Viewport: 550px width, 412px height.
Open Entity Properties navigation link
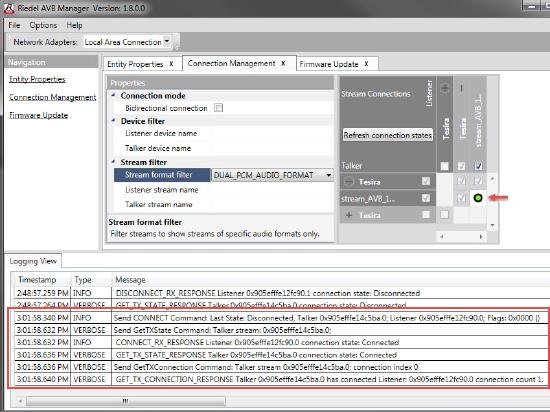click(37, 79)
